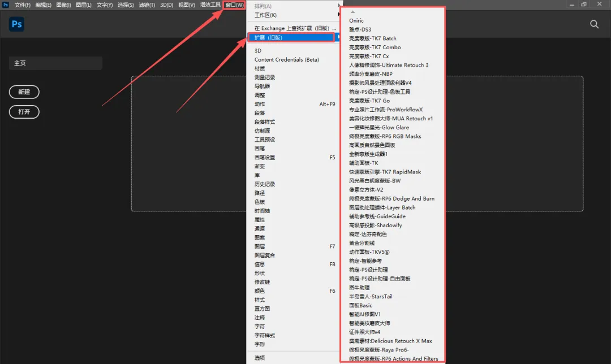Click the 新建 button

(24, 92)
